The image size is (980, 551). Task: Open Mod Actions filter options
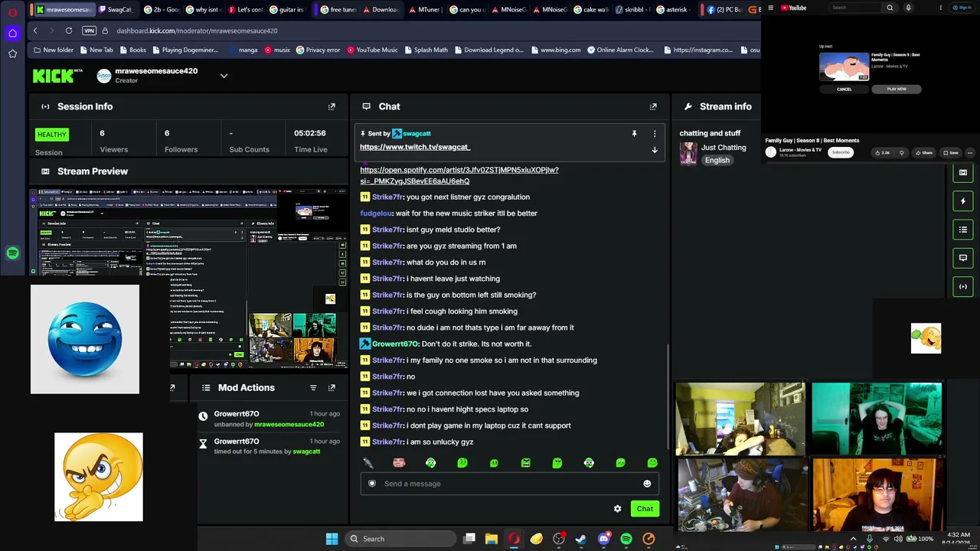coord(313,388)
